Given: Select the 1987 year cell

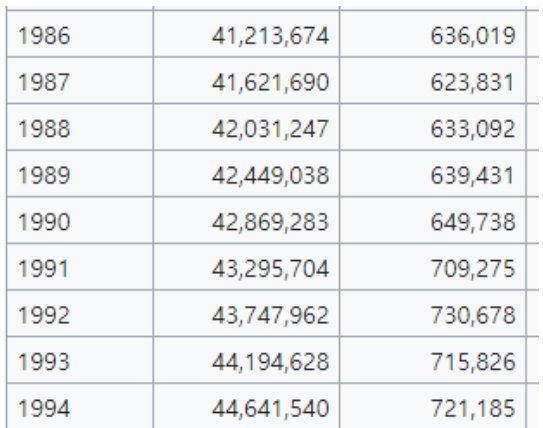Looking at the screenshot, I should coord(80,80).
